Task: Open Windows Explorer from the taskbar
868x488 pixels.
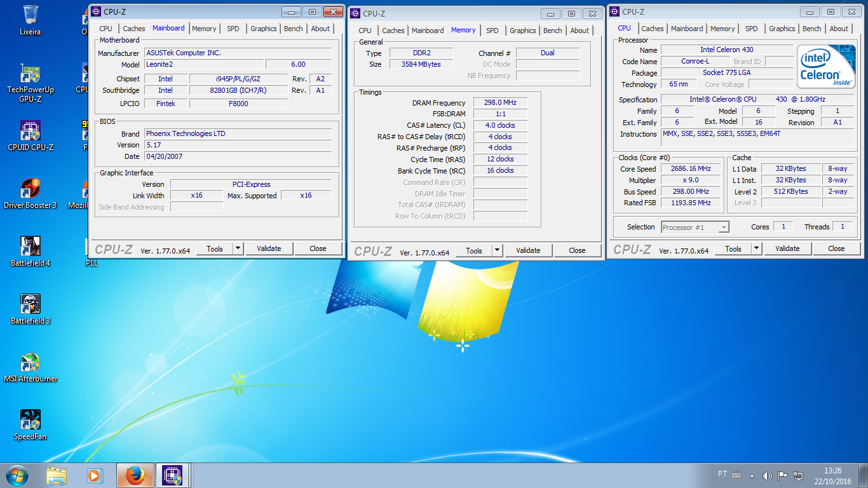Action: click(x=57, y=475)
